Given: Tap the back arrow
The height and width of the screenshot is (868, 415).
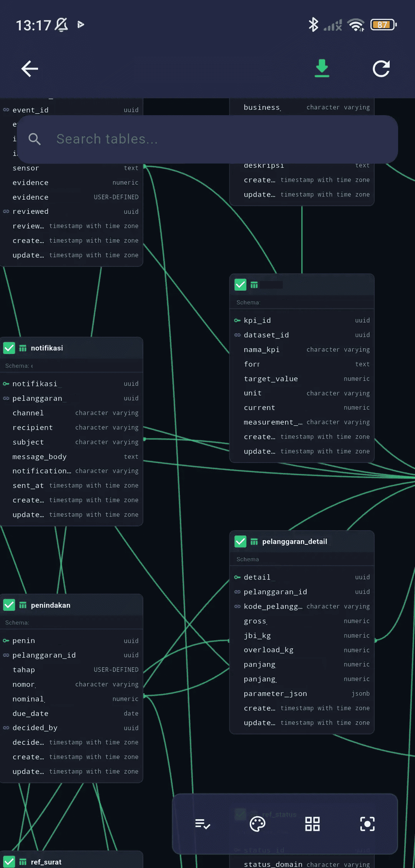Looking at the screenshot, I should click(30, 69).
